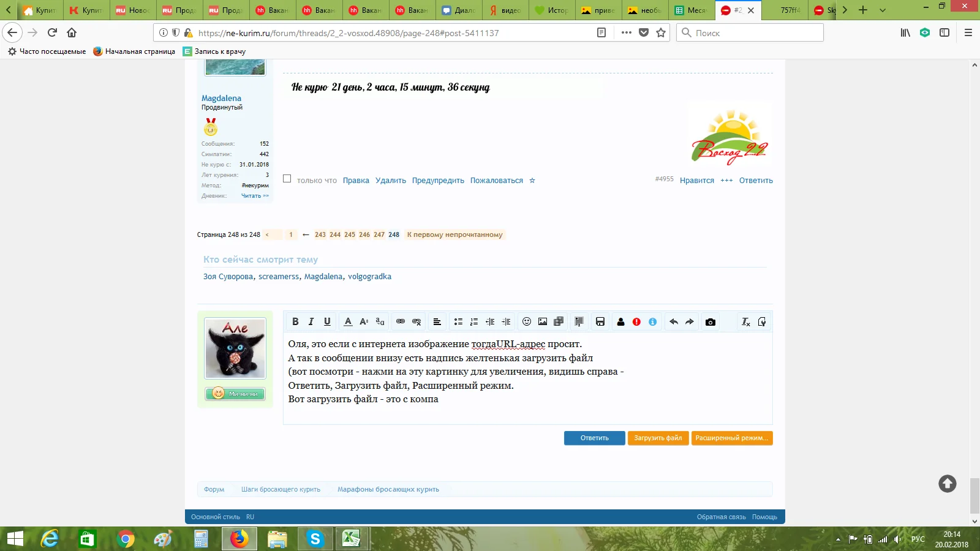Open a new browser tab
This screenshot has width=980, height=551.
[x=863, y=10]
